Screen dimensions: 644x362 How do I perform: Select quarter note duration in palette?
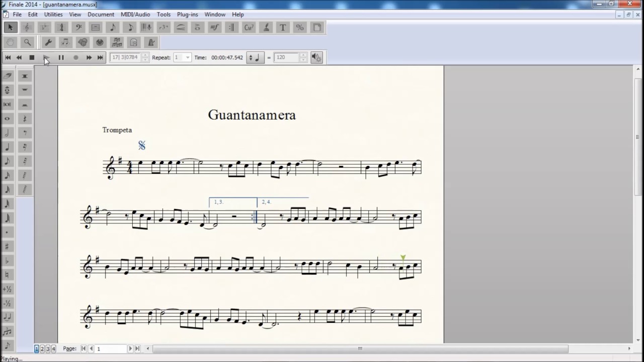tap(8, 147)
